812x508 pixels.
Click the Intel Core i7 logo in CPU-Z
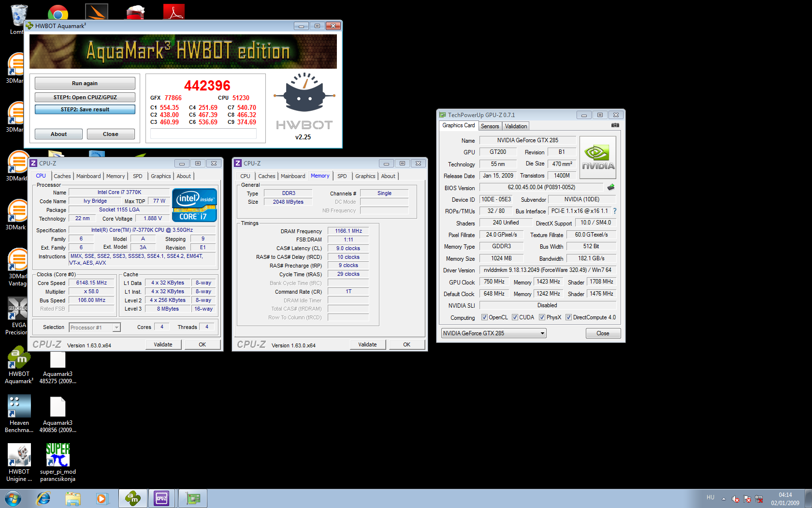pyautogui.click(x=194, y=205)
